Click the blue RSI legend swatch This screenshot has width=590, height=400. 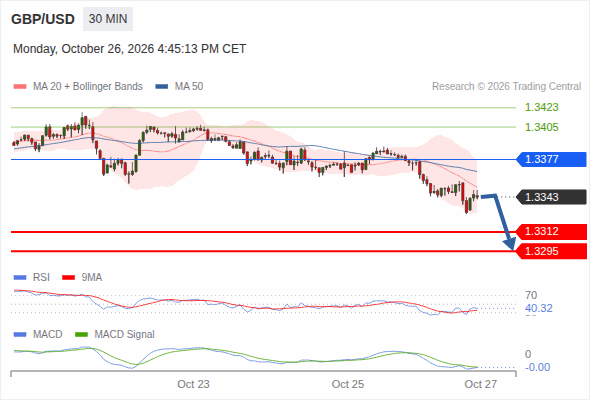click(x=20, y=278)
